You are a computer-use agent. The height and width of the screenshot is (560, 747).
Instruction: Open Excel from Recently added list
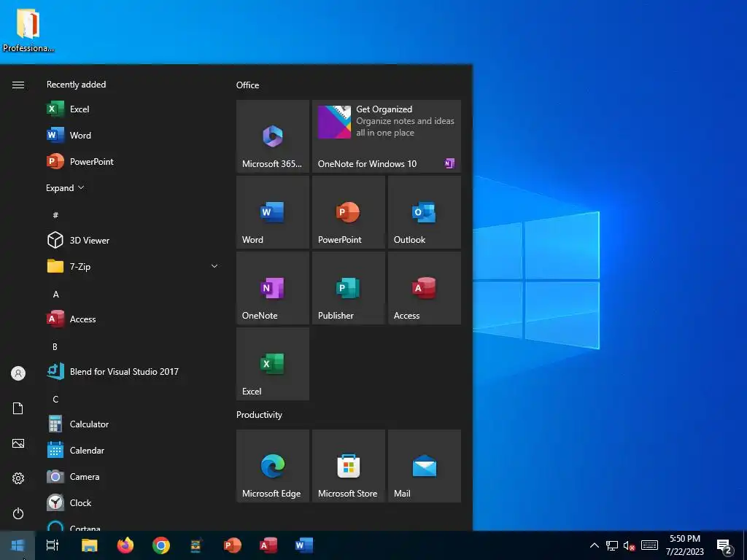(133, 109)
